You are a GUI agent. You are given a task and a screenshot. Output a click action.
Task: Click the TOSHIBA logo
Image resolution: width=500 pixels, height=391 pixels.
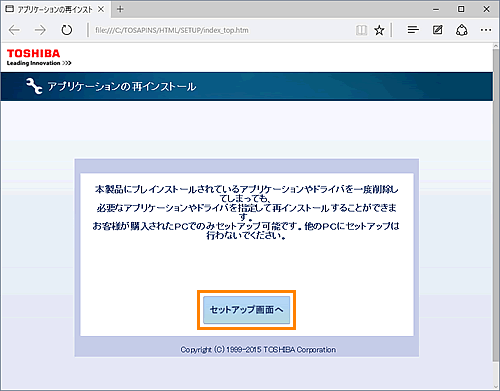(39, 57)
